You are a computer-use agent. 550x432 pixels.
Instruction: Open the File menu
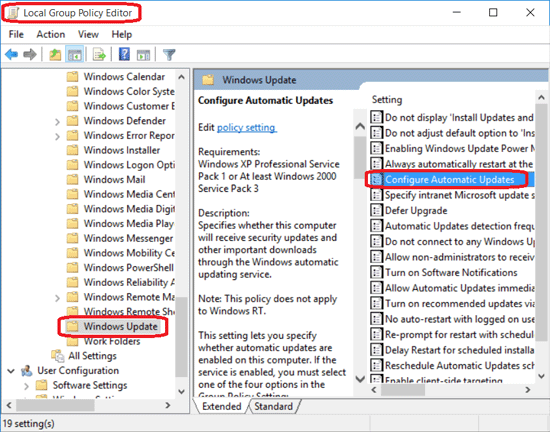16,34
